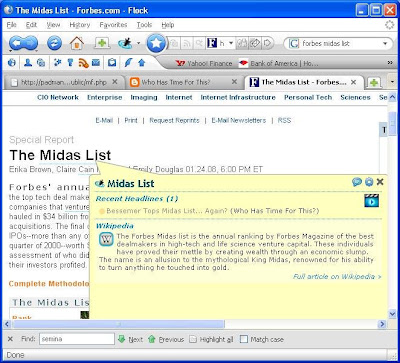Viewport: 400px width, 363px height.
Task: Click Next in the Find bar
Action: [130, 339]
